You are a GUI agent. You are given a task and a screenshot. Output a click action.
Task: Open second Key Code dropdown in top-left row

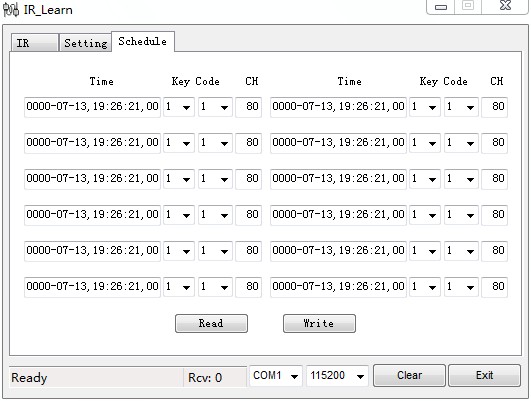point(215,107)
